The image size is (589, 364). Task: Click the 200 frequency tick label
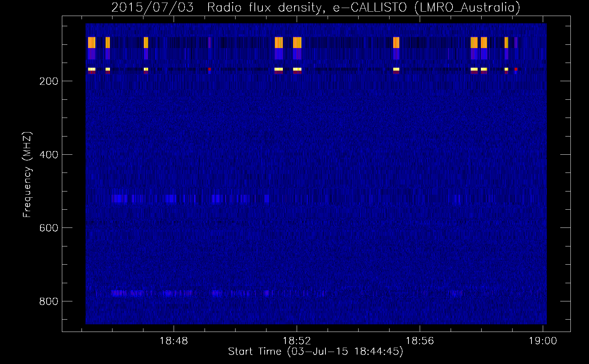pos(49,81)
